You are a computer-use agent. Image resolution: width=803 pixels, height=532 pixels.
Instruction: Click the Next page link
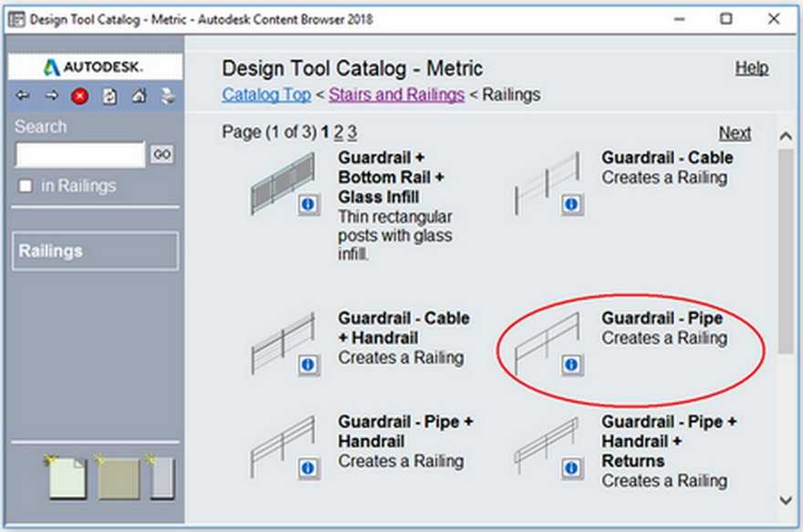735,133
